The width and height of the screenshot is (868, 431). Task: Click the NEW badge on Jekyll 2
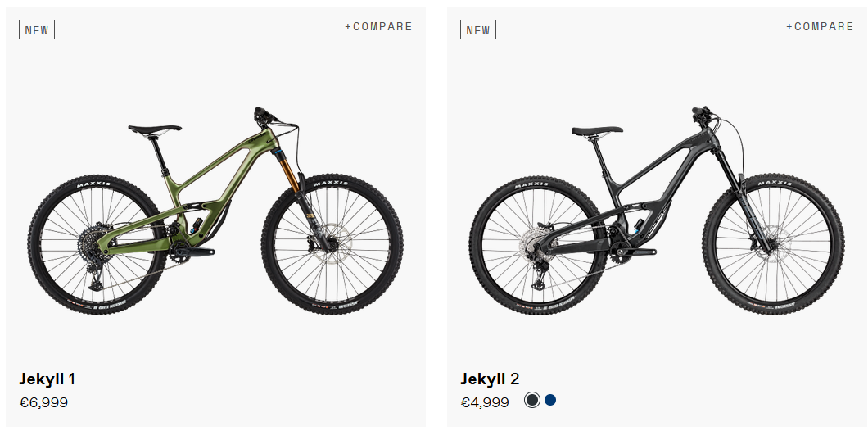click(x=477, y=30)
